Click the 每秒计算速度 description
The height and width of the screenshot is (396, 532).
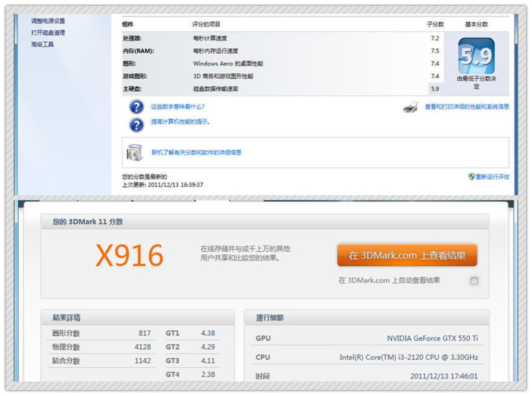pos(210,38)
